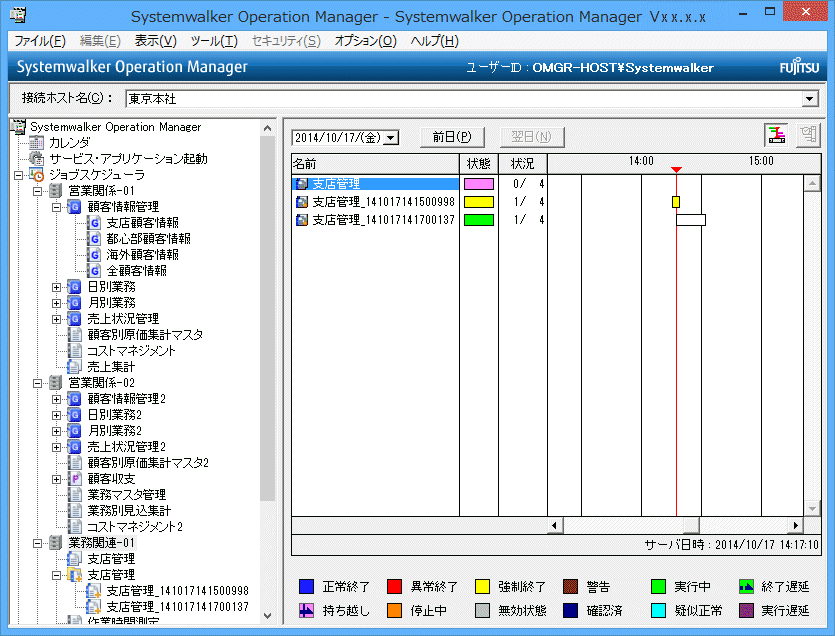Expand the 顧客情報管理2 tree node
835x636 pixels.
56,399
